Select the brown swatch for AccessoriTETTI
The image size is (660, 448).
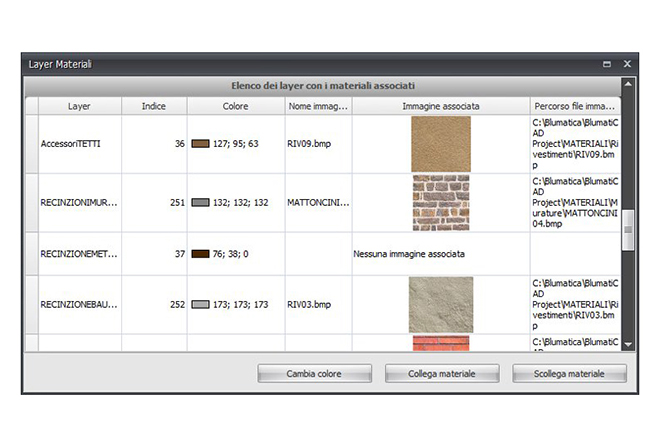[199, 144]
